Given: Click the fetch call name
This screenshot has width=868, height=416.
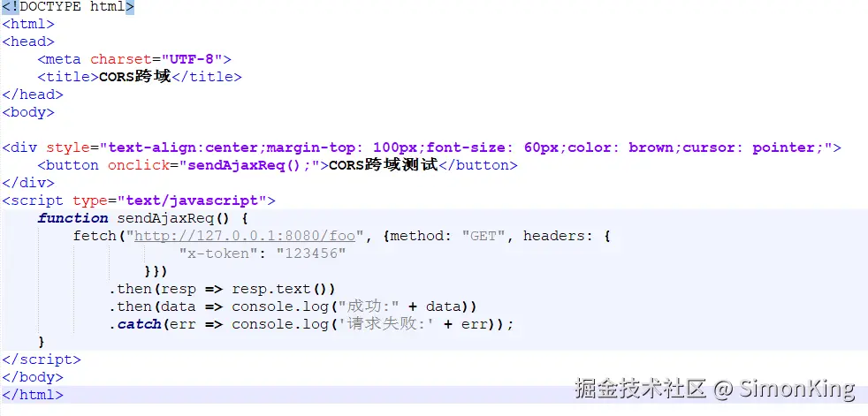Looking at the screenshot, I should click(x=95, y=236).
